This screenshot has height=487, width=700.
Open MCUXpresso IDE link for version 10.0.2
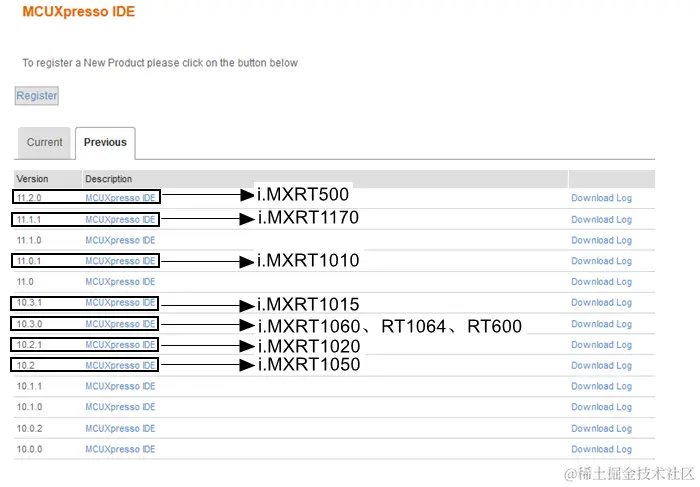120,429
